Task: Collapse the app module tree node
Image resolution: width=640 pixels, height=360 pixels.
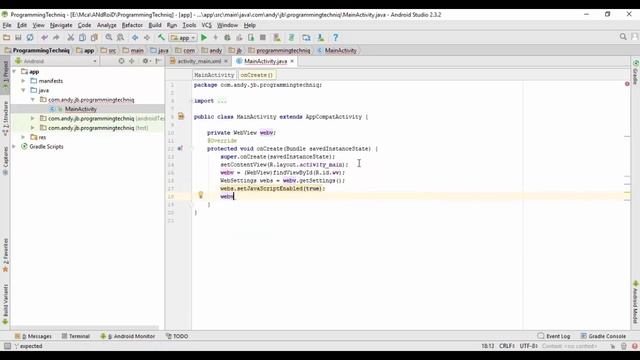Action: coord(15,71)
